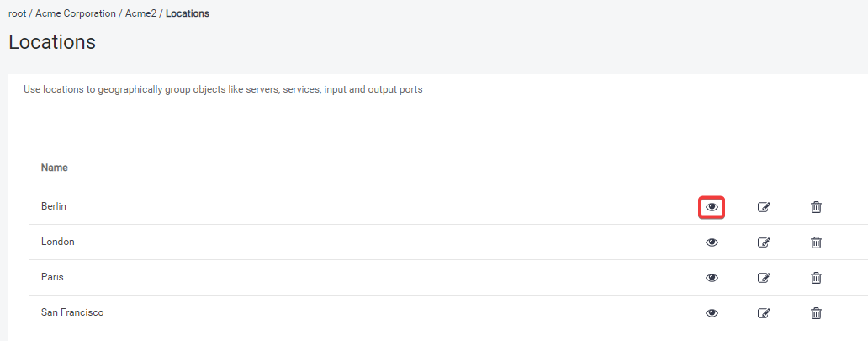
Task: Edit the Paris location
Action: 764,278
